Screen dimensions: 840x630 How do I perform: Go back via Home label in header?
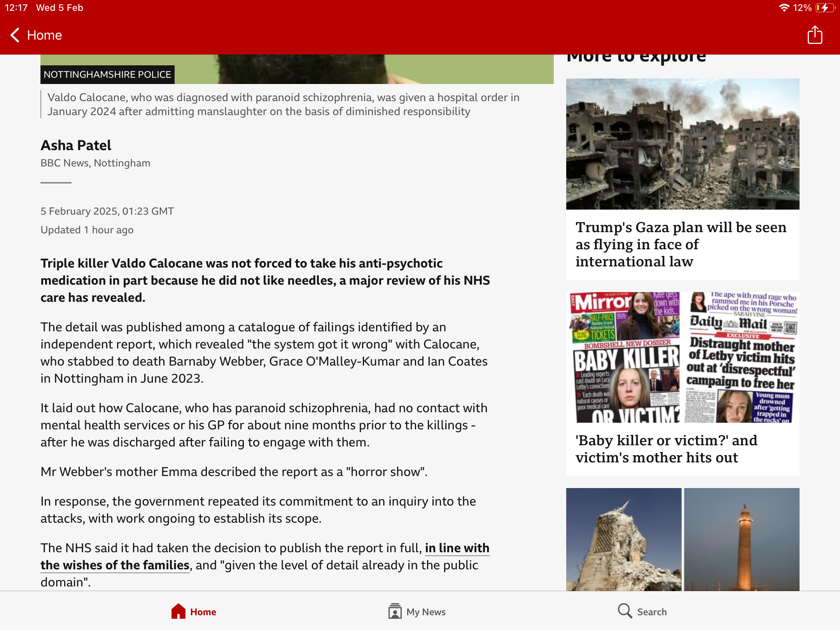click(44, 35)
